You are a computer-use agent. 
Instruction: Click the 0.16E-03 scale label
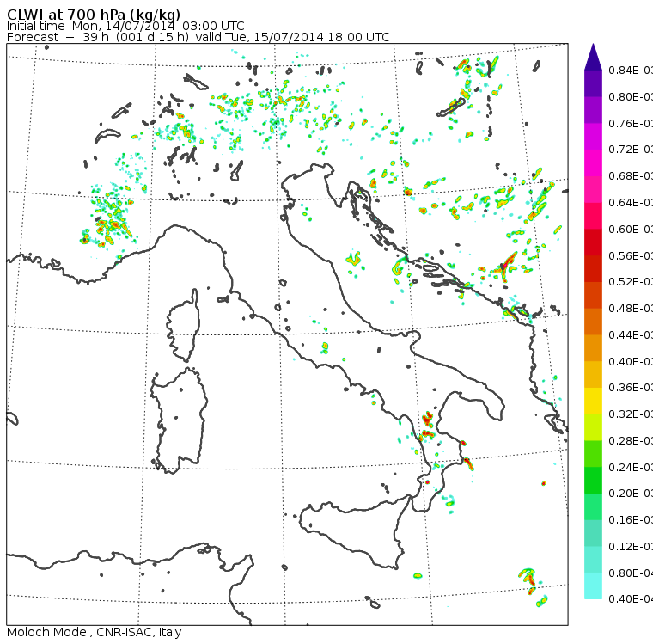(x=631, y=520)
